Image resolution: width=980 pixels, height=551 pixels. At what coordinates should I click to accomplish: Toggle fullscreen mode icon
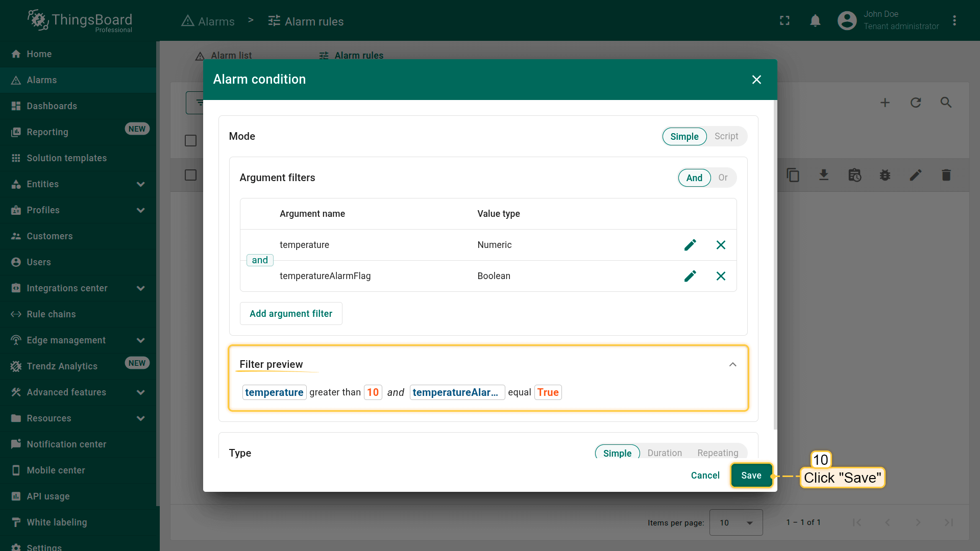click(x=785, y=20)
